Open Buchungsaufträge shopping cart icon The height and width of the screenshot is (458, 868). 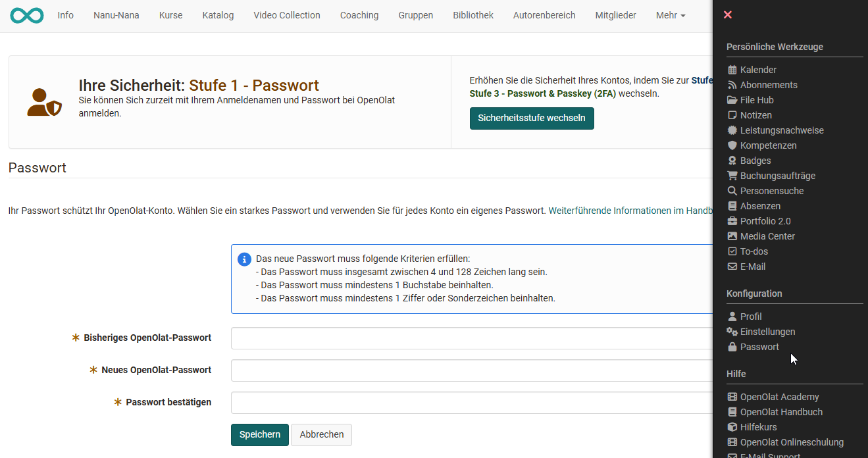point(732,176)
